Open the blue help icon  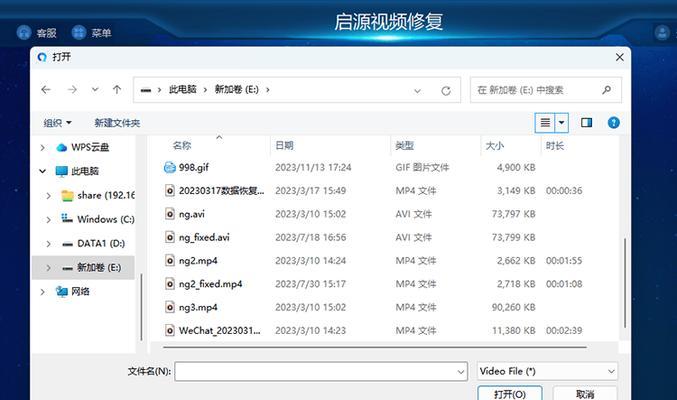(x=614, y=123)
